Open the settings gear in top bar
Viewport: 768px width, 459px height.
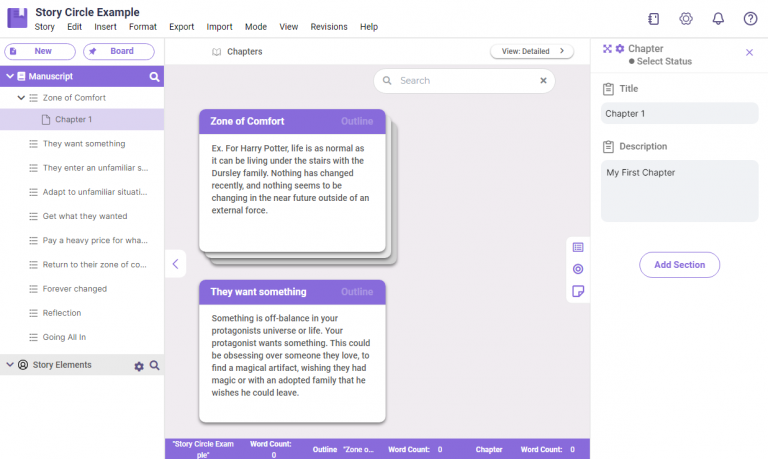pos(686,19)
